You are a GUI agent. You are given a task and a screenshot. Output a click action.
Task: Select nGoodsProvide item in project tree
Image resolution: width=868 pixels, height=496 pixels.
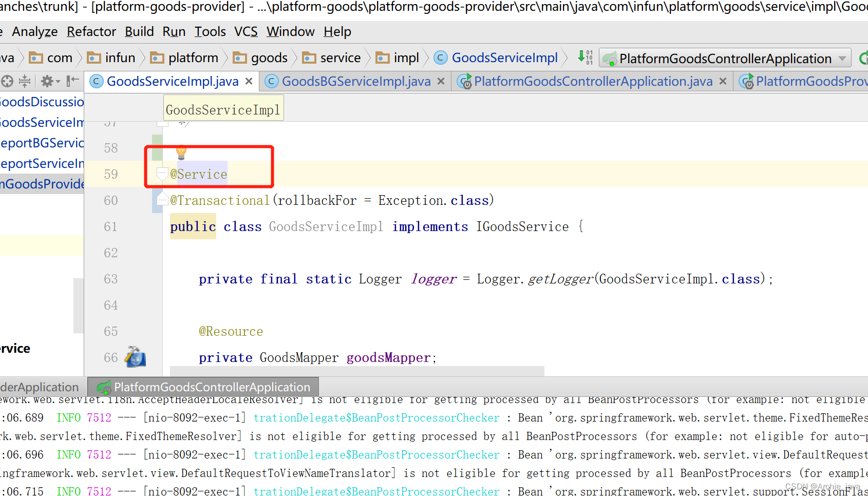[x=42, y=184]
